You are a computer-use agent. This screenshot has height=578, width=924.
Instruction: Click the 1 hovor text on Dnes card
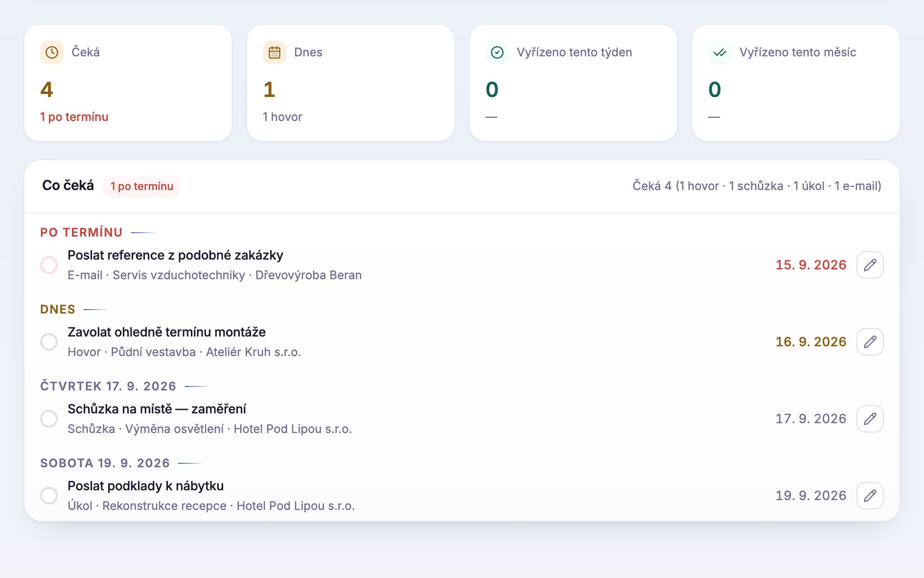282,117
